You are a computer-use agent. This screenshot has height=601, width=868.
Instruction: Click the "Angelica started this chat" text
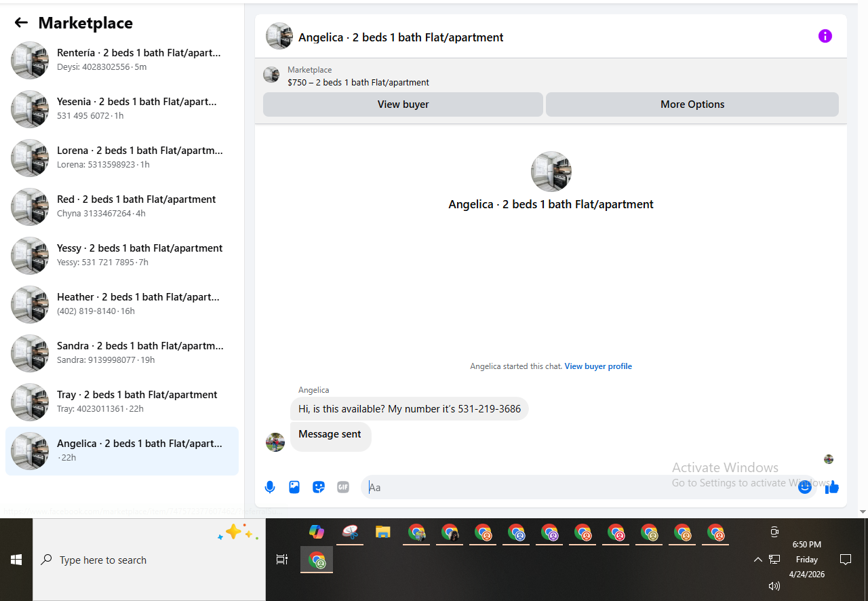tap(515, 366)
